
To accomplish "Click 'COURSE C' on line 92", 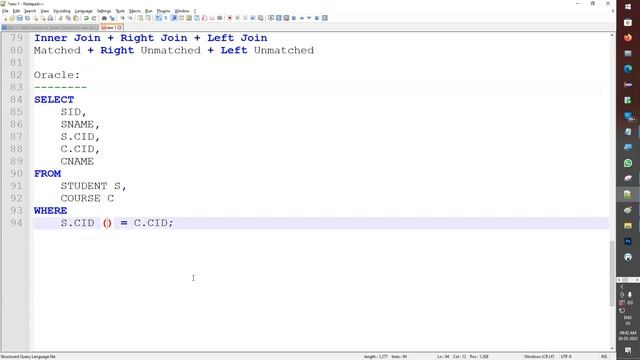I will [x=87, y=198].
